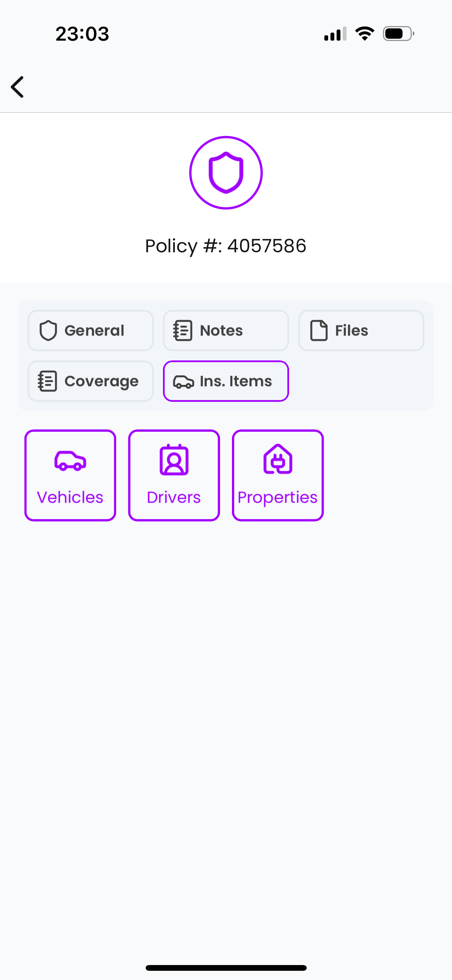This screenshot has width=452, height=980.
Task: Click the purple shield policy icon
Action: pos(226,173)
